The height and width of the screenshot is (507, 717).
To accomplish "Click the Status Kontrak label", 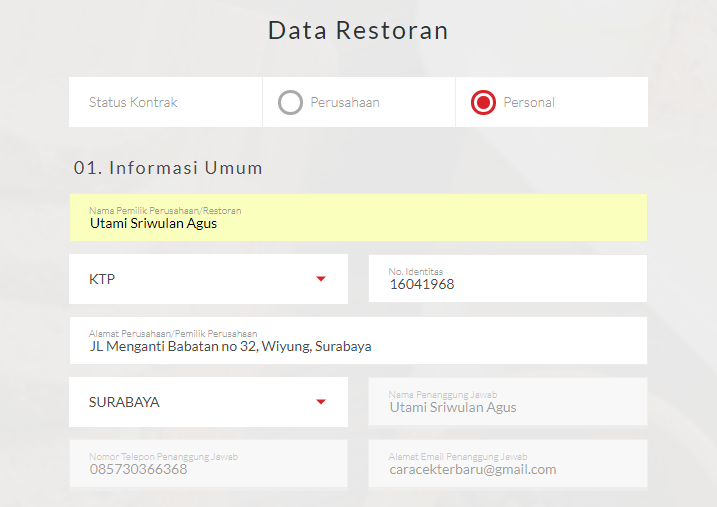I will coord(133,102).
